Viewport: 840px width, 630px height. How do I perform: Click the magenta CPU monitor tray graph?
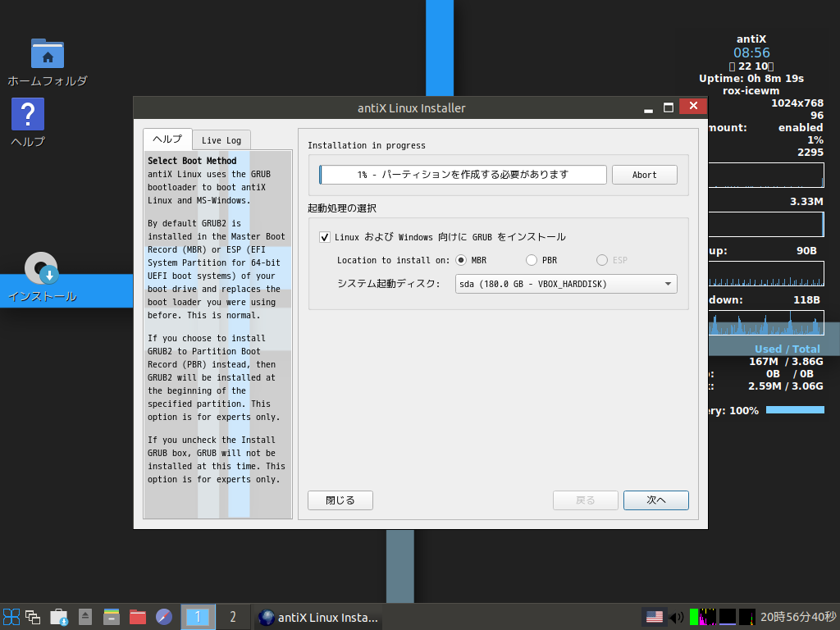708,617
